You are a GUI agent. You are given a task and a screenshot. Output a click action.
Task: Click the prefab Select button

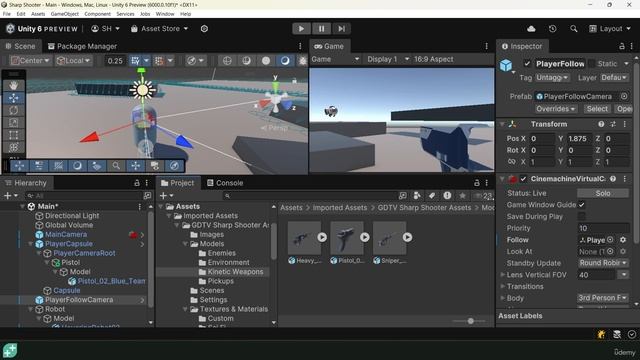point(597,109)
